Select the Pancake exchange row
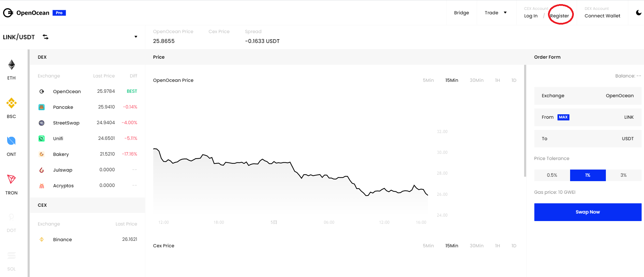 point(88,107)
